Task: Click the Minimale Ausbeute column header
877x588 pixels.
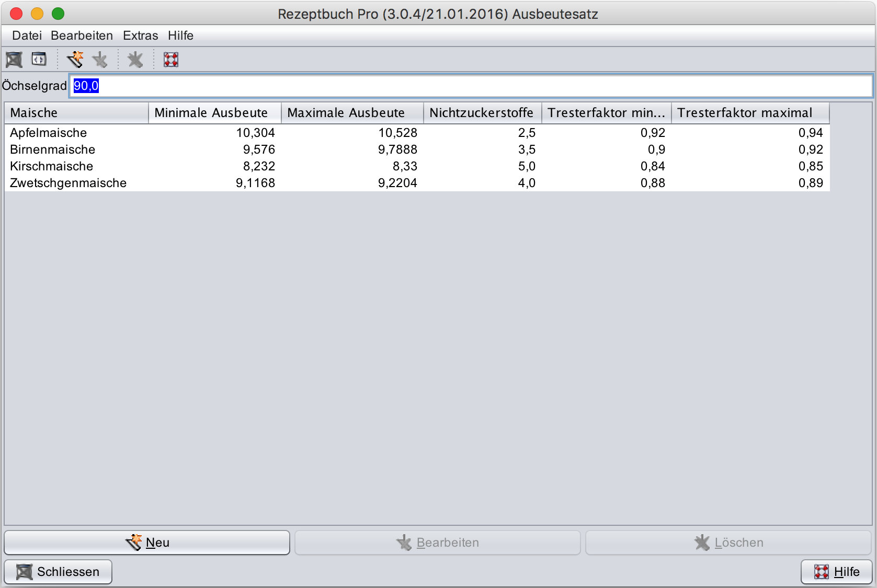Action: (214, 113)
